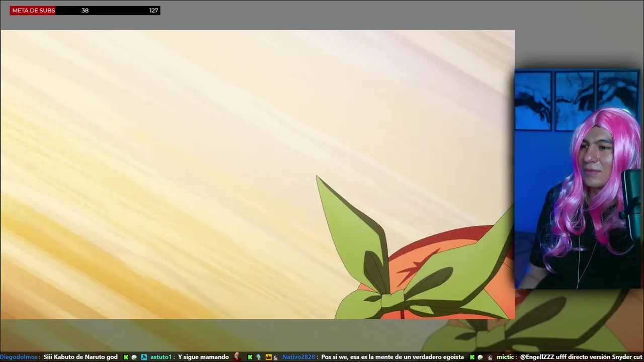
Task: Click the 'META DE SUBS' label
Action: pos(33,10)
